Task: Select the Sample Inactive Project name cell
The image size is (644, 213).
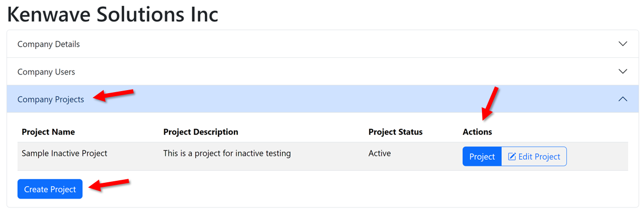Action: tap(64, 153)
